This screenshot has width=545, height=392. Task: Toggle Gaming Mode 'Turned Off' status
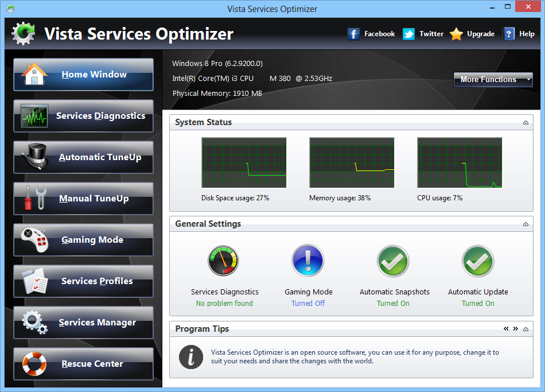pos(308,304)
